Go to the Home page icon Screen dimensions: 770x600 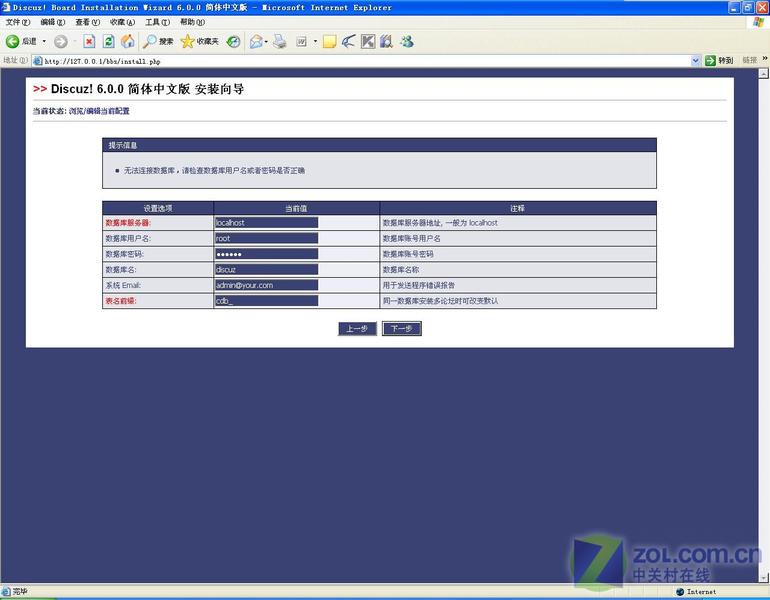coord(128,42)
